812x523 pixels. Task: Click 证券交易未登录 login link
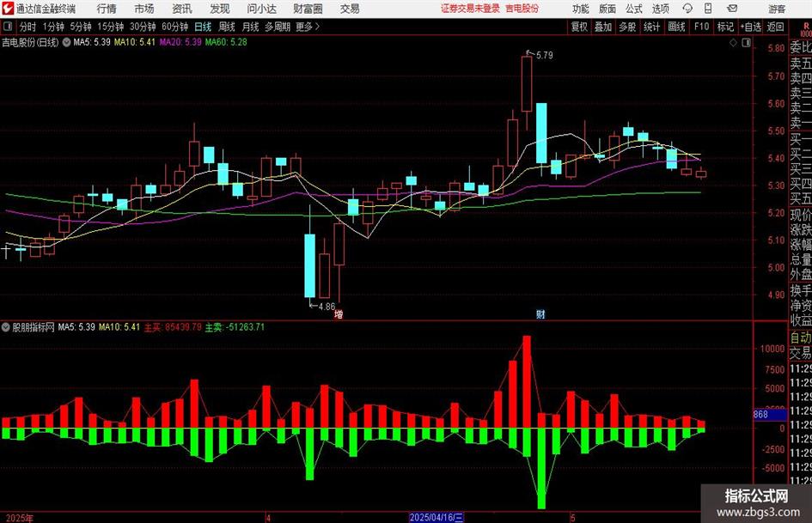pos(470,9)
